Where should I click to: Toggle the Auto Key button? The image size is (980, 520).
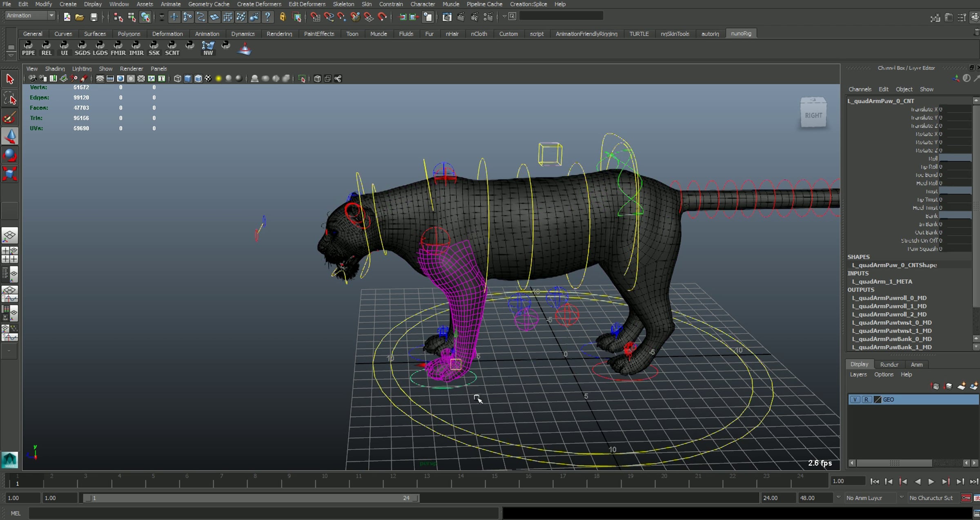tap(966, 498)
